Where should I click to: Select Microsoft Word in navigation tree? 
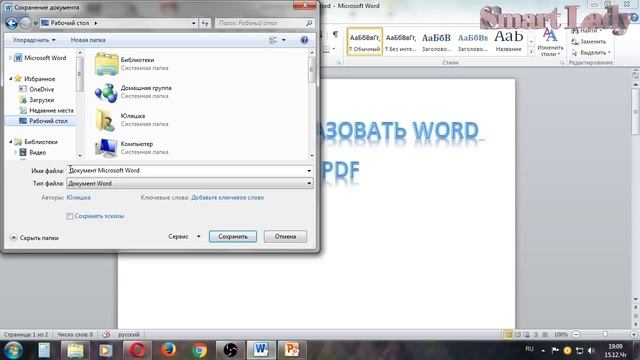click(x=45, y=58)
